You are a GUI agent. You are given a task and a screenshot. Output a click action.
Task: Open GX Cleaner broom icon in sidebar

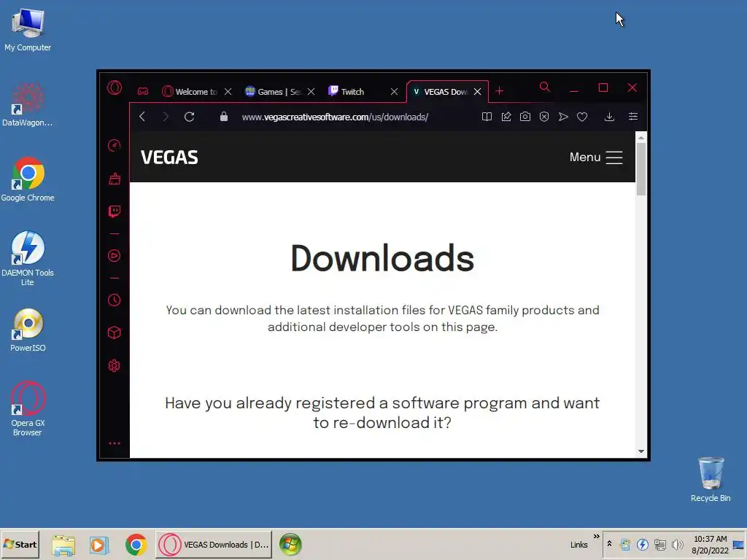click(115, 179)
